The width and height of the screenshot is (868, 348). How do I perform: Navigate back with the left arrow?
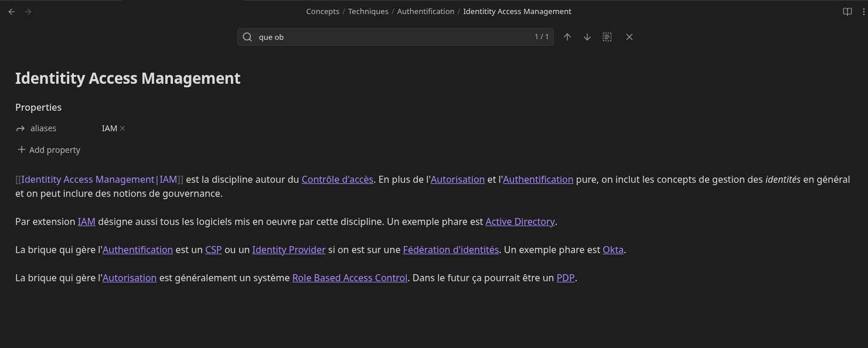12,12
